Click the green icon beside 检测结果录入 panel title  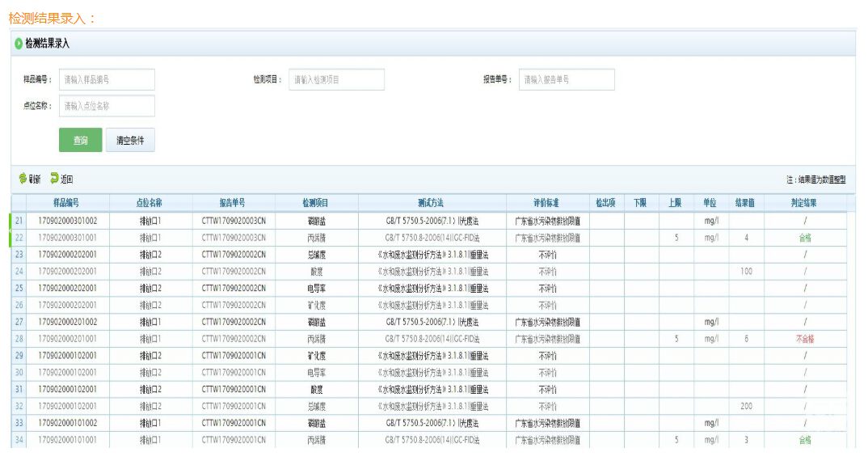point(19,44)
